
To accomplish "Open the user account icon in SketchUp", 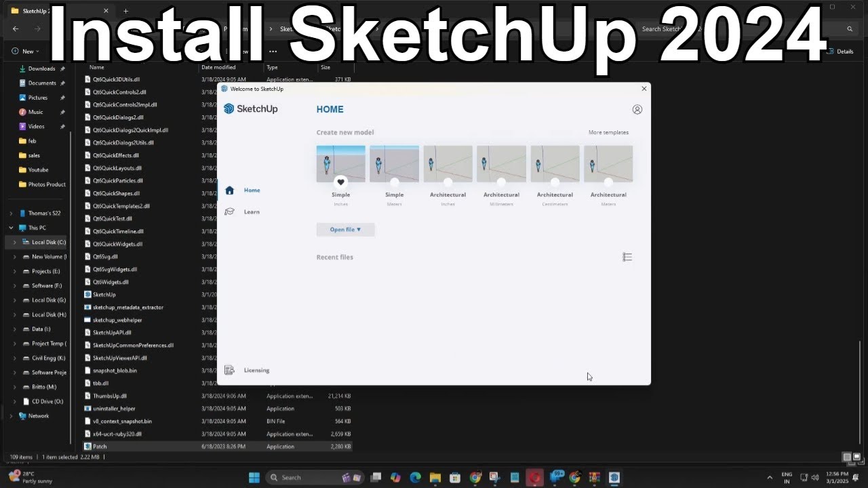I will 637,109.
